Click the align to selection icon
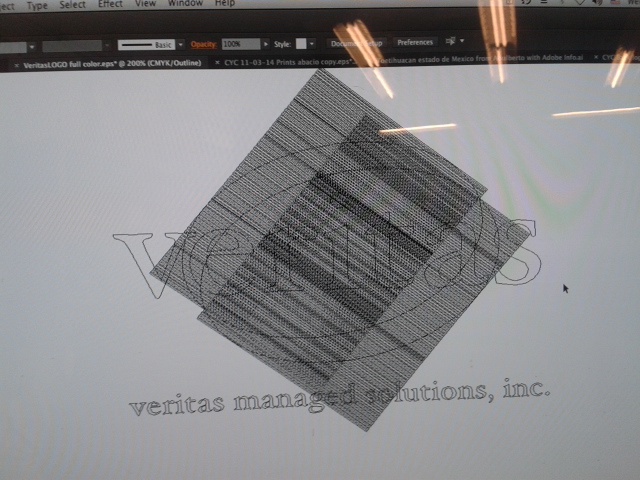Screen dimensions: 640x480 pyautogui.click(x=450, y=41)
